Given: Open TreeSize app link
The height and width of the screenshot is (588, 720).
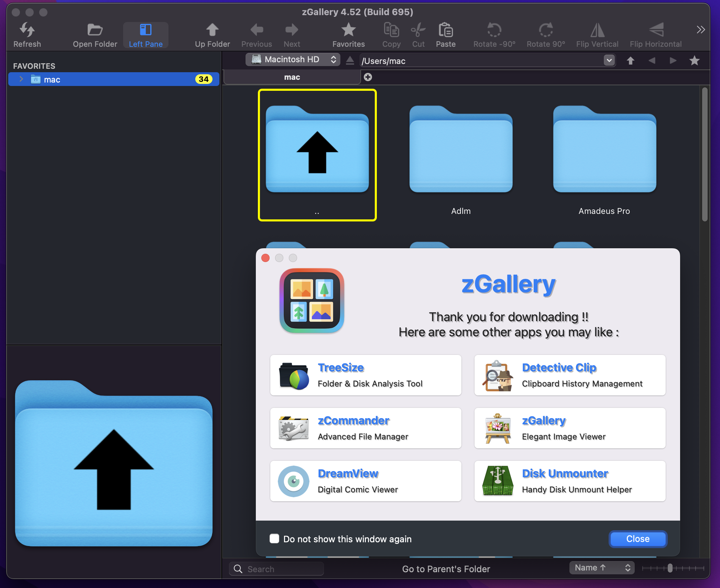Looking at the screenshot, I should (x=366, y=375).
